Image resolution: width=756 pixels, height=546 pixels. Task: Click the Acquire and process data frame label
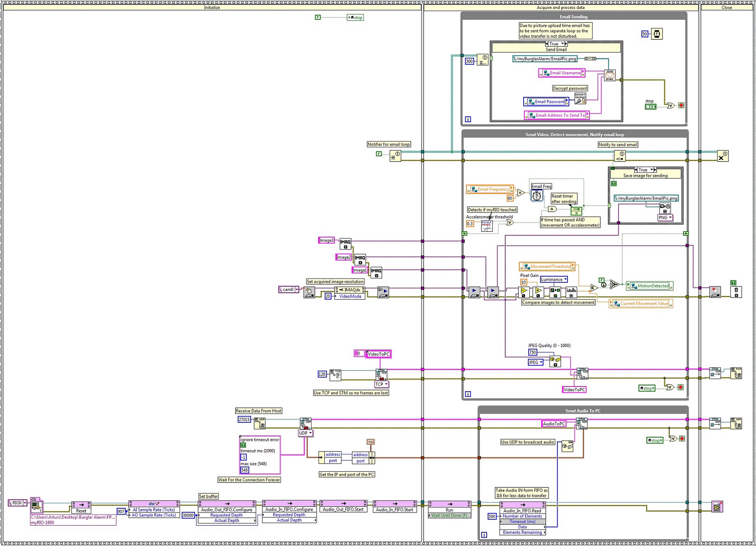tap(561, 7)
